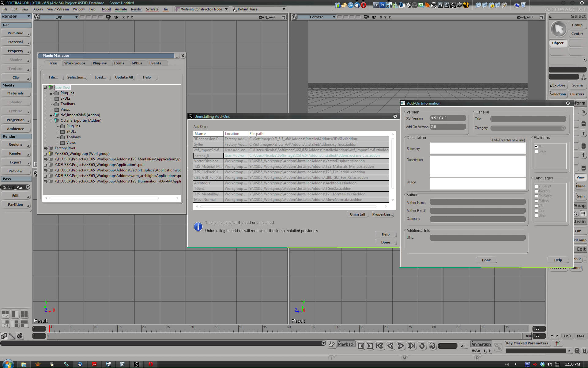588x368 pixels.
Task: Open the Unity shortcut icon in top bar
Action: click(408, 5)
